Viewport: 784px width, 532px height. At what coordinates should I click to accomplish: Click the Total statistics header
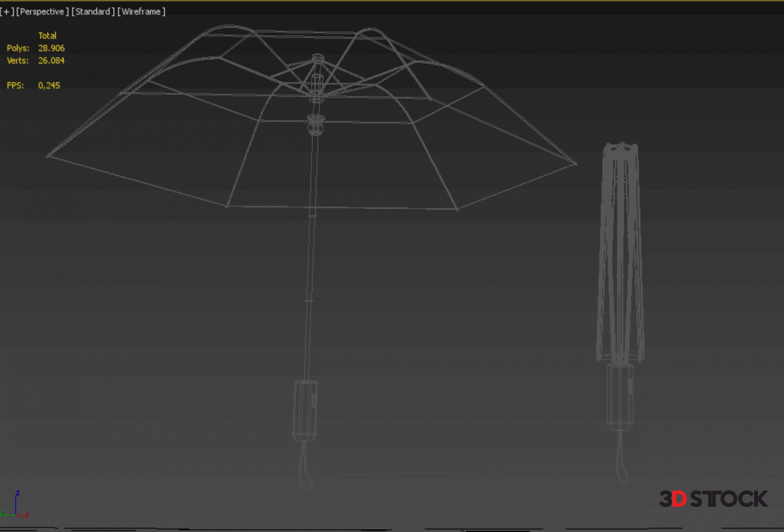tap(47, 35)
